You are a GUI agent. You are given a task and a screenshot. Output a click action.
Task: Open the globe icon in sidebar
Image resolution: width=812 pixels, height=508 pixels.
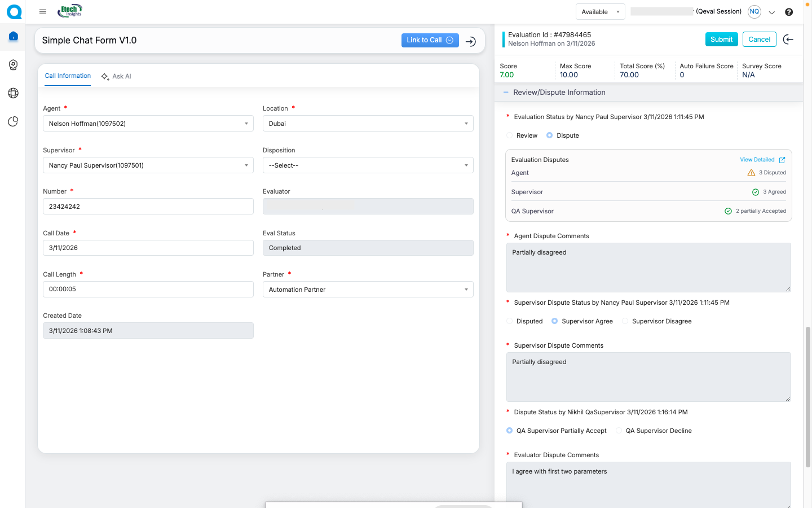(14, 93)
